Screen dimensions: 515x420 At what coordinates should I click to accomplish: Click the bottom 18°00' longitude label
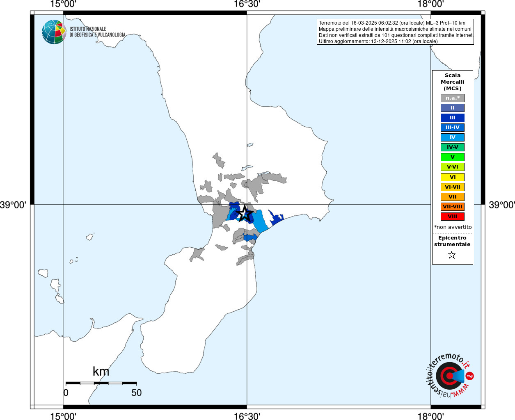click(x=431, y=416)
